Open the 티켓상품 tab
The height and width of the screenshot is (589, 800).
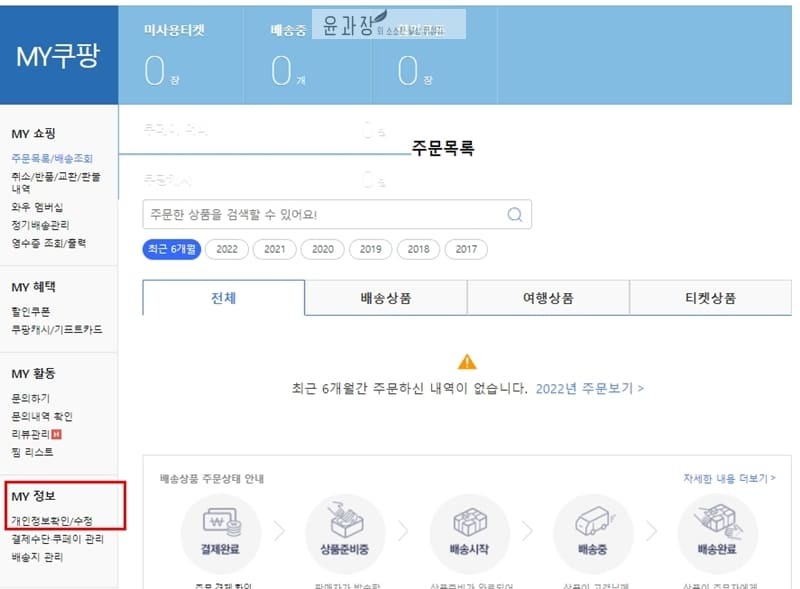[710, 298]
